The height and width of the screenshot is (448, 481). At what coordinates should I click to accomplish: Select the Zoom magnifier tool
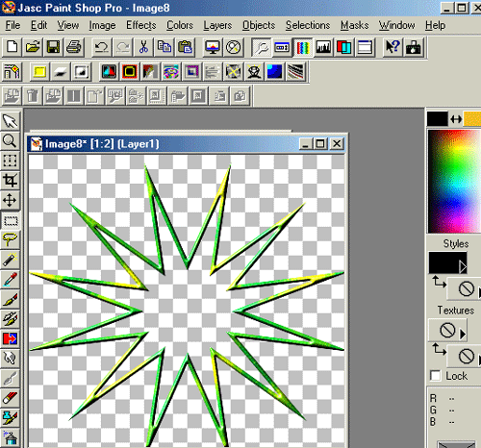pyautogui.click(x=10, y=140)
